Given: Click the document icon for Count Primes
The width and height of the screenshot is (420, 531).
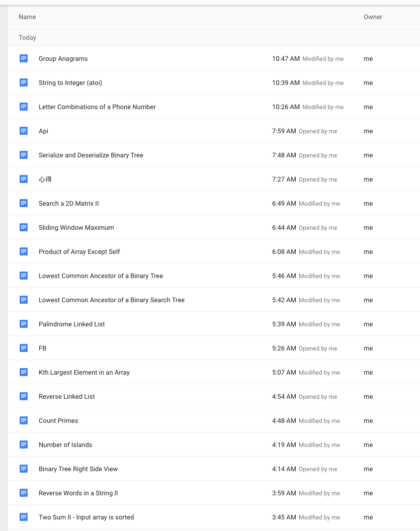Looking at the screenshot, I should click(x=23, y=420).
